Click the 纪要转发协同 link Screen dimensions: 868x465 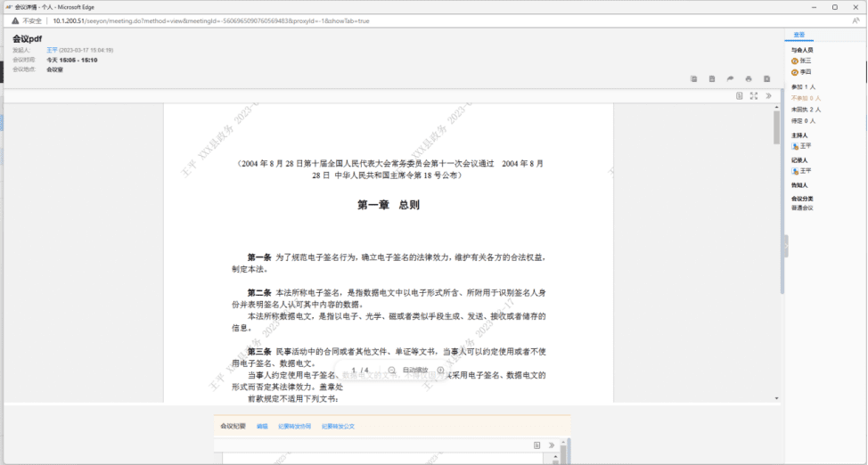pos(294,426)
